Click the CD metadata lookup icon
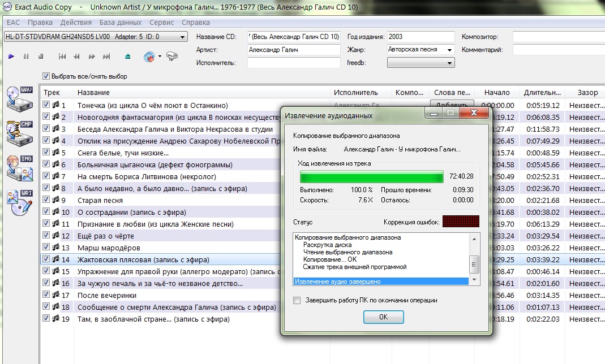The image size is (605, 364). click(x=149, y=57)
